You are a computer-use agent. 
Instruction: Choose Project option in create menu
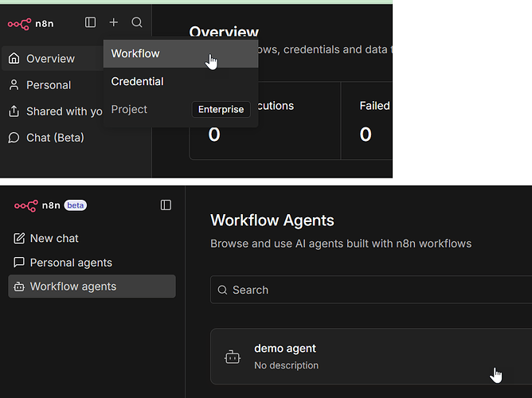[x=129, y=109]
